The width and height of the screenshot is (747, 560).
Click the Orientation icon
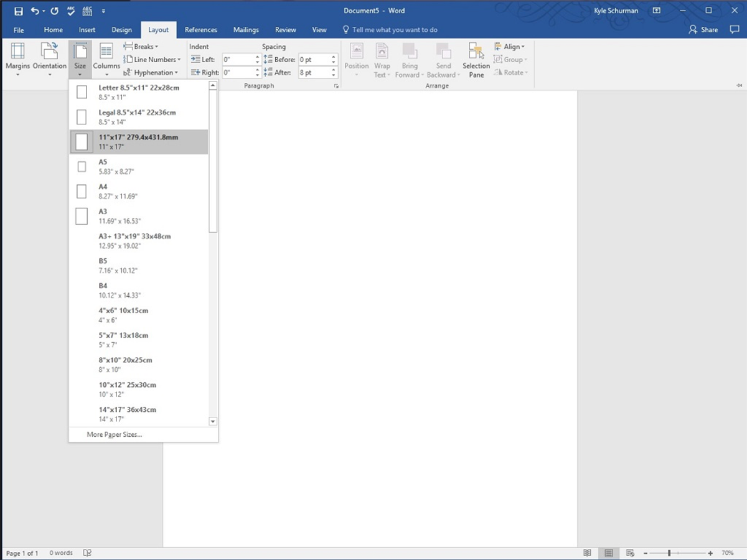coord(49,59)
